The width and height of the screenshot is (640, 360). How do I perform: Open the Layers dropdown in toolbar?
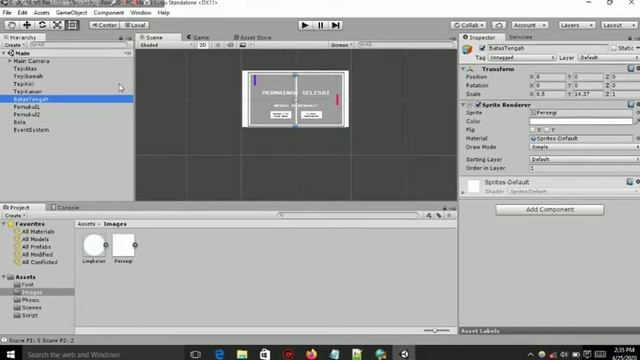576,25
